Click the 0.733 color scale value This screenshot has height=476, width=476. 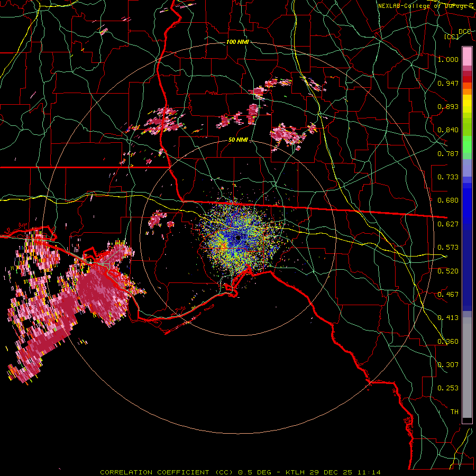[448, 177]
